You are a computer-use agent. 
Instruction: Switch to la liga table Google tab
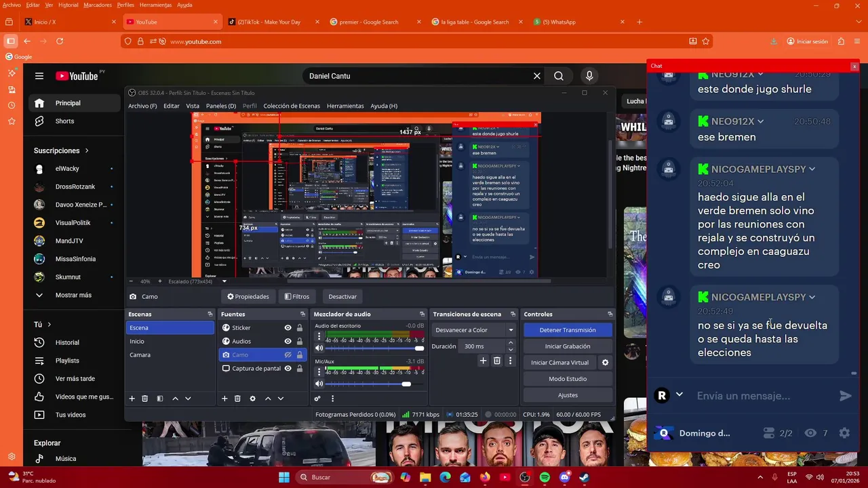tap(475, 22)
